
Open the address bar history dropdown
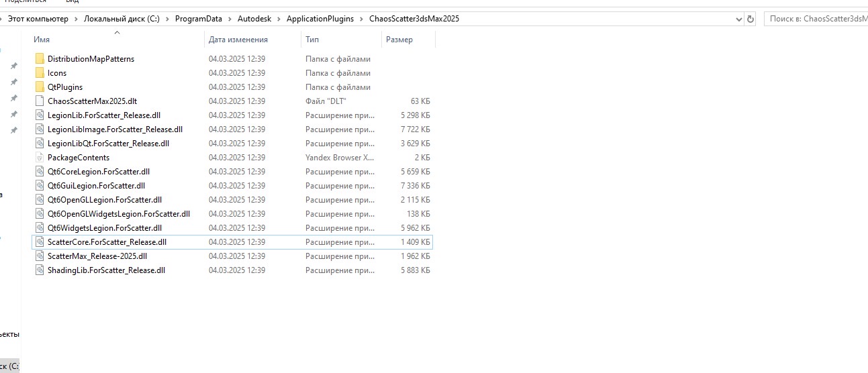click(738, 19)
